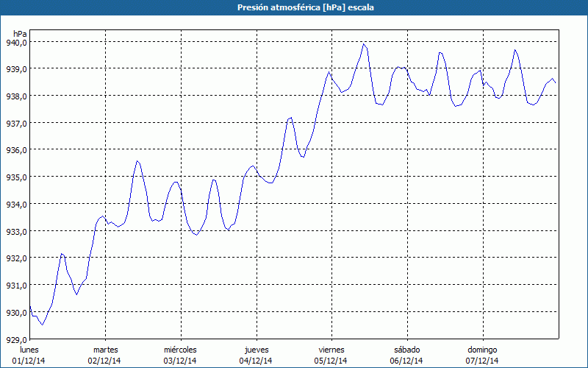The image size is (588, 368).
Task: Select the 'lunes' day label
Action: pyautogui.click(x=29, y=350)
